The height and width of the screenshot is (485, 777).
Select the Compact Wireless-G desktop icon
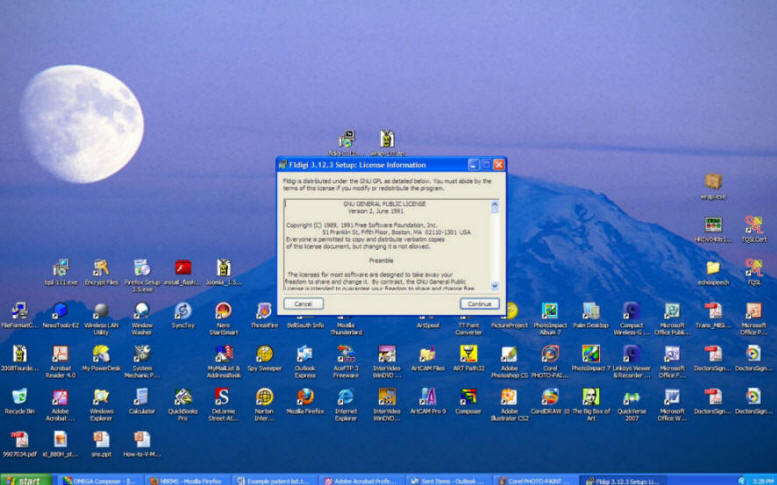tap(631, 319)
